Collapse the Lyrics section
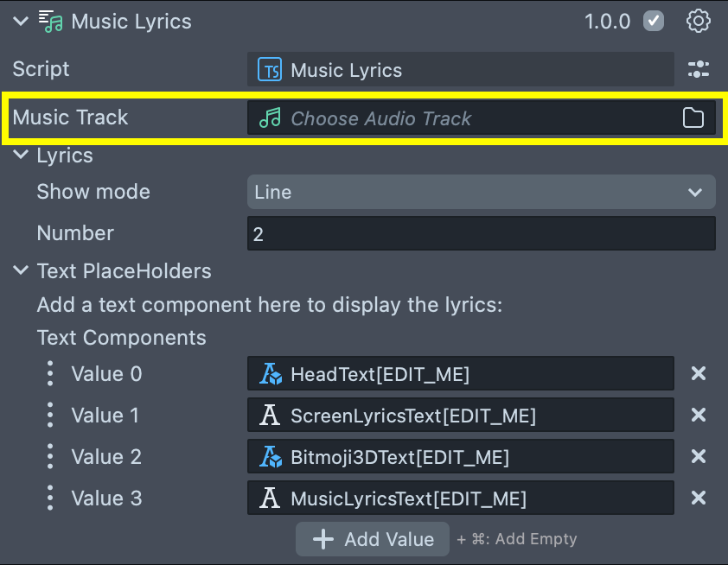 pos(21,156)
